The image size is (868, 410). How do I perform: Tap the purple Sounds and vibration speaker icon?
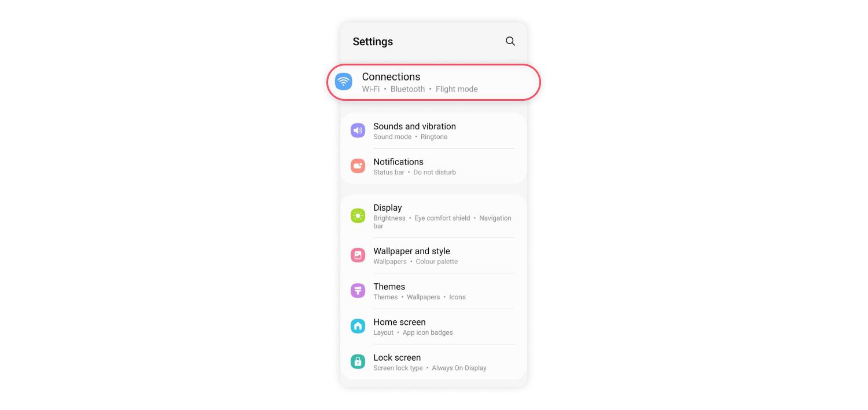pyautogui.click(x=358, y=131)
